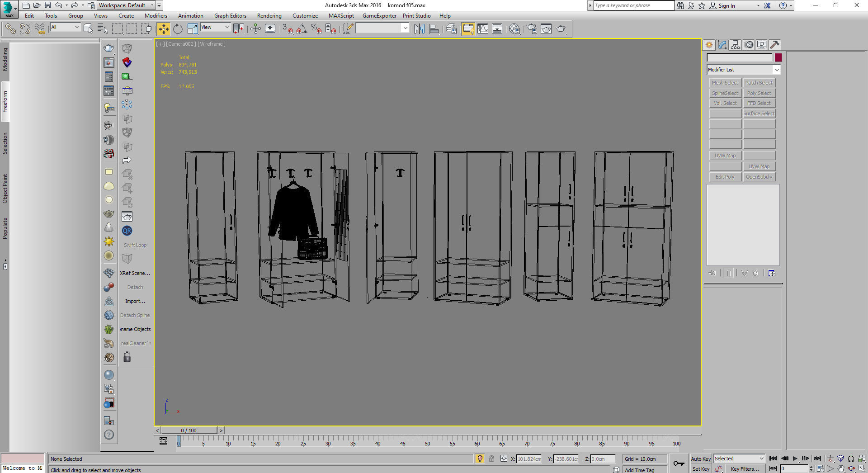The image size is (868, 473).
Task: Switch to the Utilities hammer tab
Action: point(775,45)
